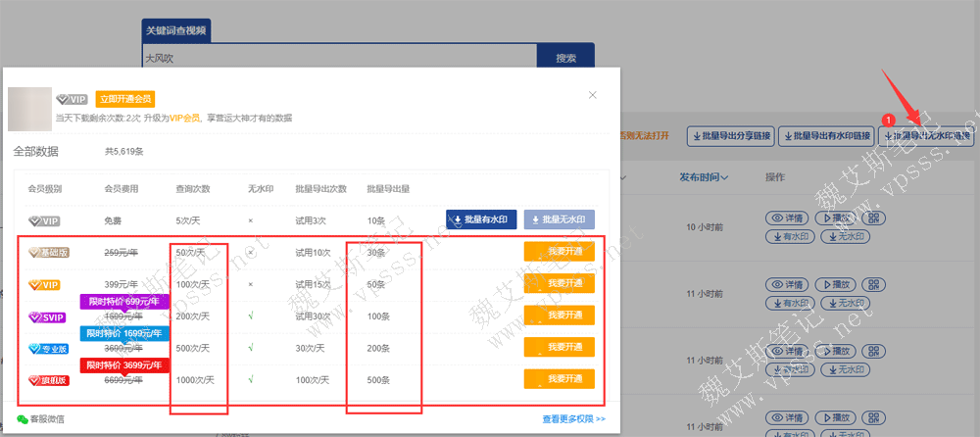The image size is (980, 437).
Task: Click the 批量导出量 column header
Action: click(388, 189)
